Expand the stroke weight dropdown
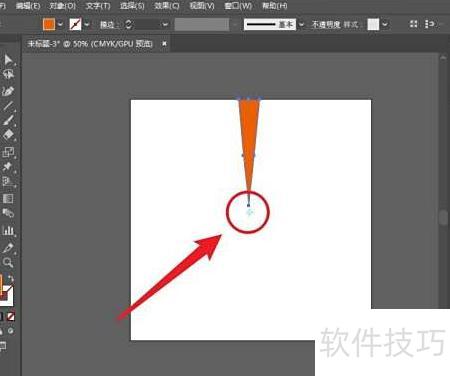Screen dimensions: 450x376 point(165,24)
